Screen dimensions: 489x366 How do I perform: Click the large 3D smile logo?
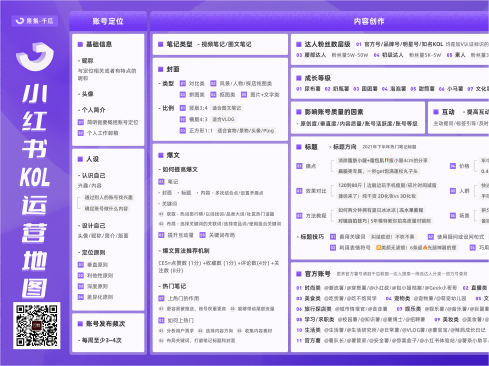coord(35,56)
